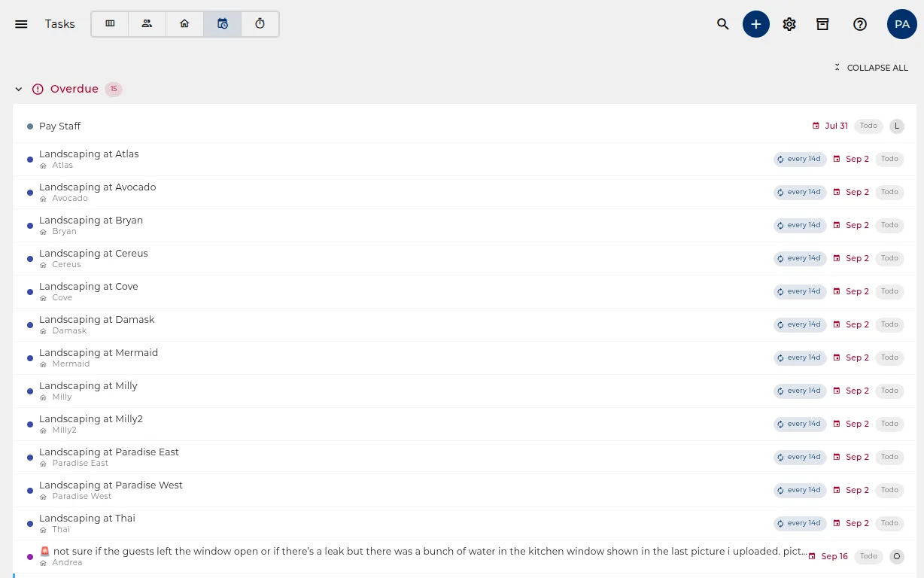Open the help question mark
The height and width of the screenshot is (578, 924).
click(x=860, y=24)
